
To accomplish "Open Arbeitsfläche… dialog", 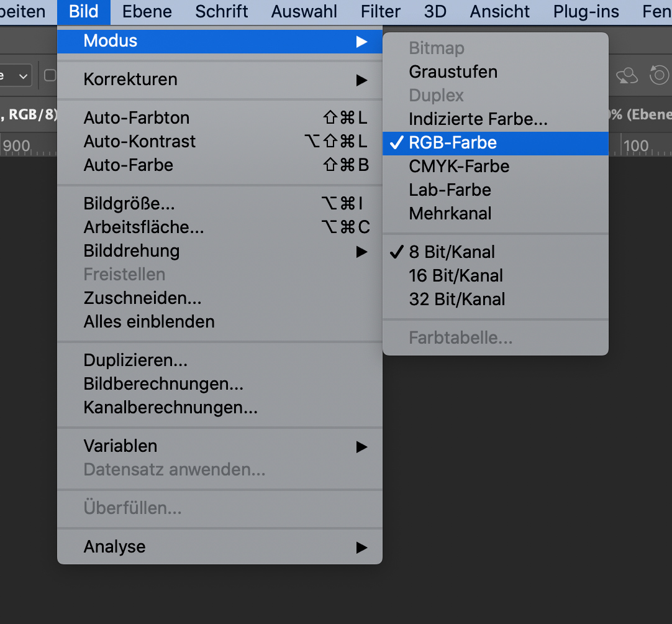I will 143,227.
